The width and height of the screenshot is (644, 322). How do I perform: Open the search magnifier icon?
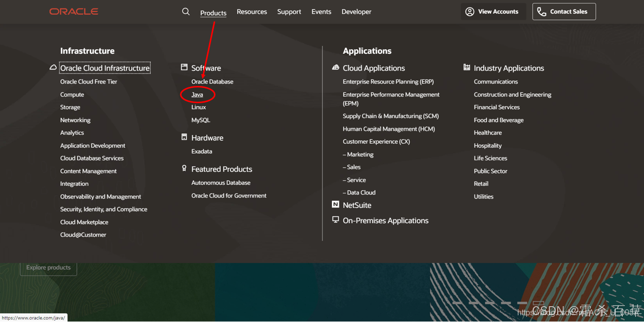(x=186, y=11)
